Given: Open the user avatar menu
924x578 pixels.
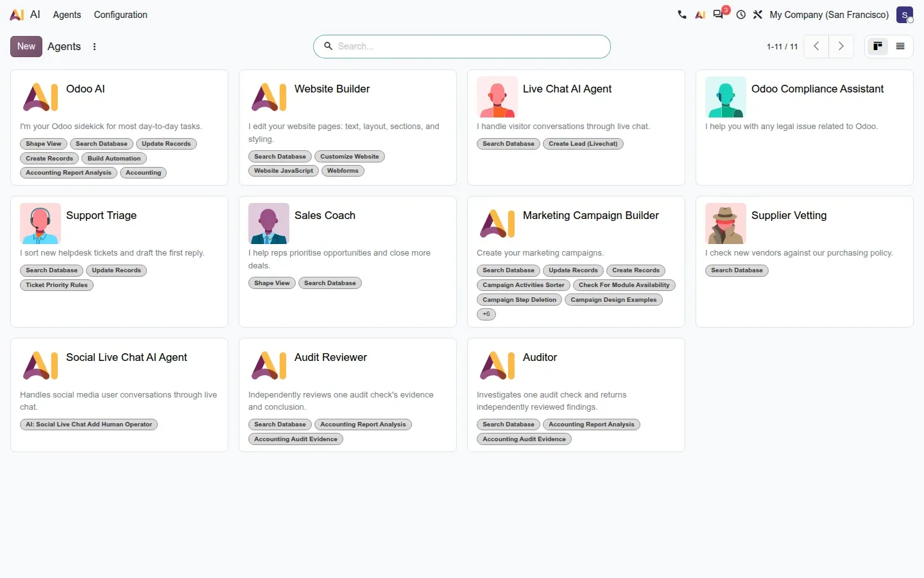Looking at the screenshot, I should (x=905, y=15).
